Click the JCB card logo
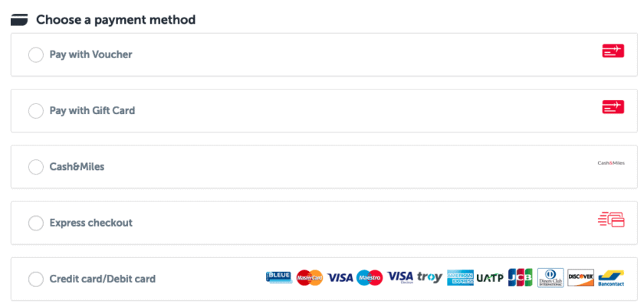 click(x=520, y=277)
